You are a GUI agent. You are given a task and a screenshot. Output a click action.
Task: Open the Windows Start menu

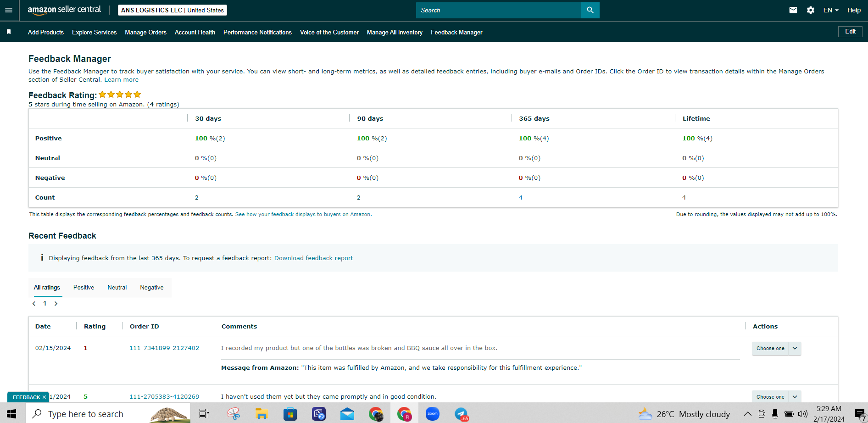tap(12, 414)
